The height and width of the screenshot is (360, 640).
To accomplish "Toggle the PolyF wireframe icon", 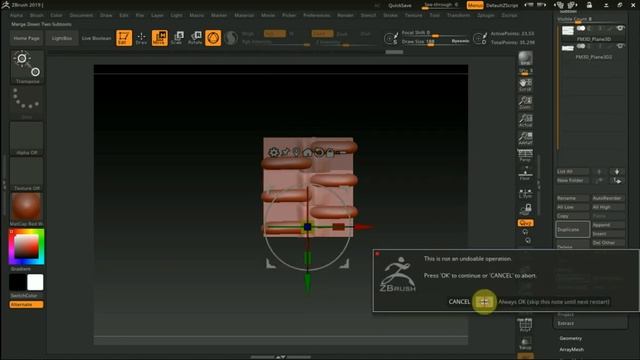I will (x=525, y=325).
